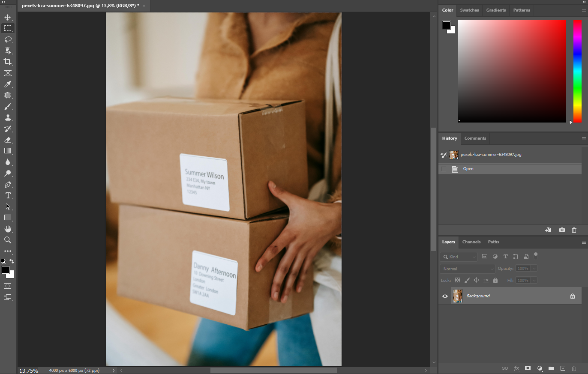Select the Clone Stamp tool
Image resolution: width=588 pixels, height=374 pixels.
click(8, 117)
